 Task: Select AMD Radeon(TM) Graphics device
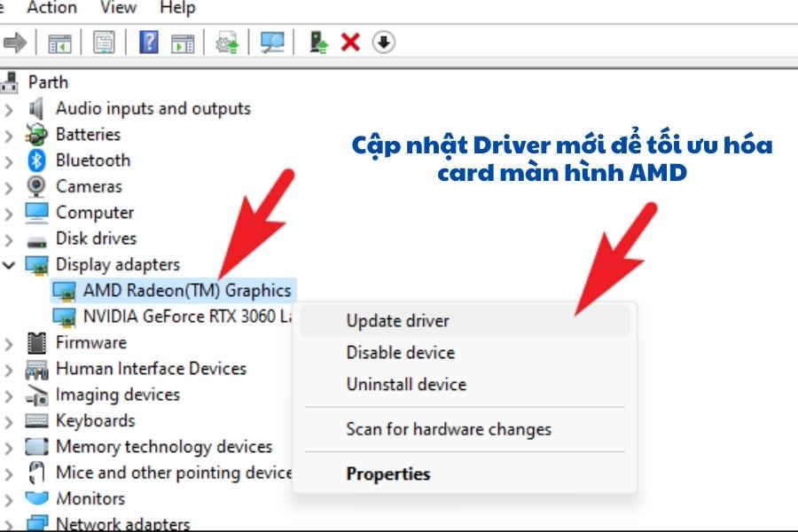click(x=186, y=290)
